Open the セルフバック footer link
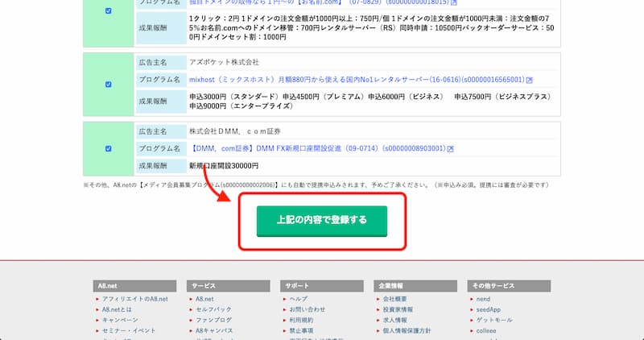The image size is (644, 340). pyautogui.click(x=213, y=309)
